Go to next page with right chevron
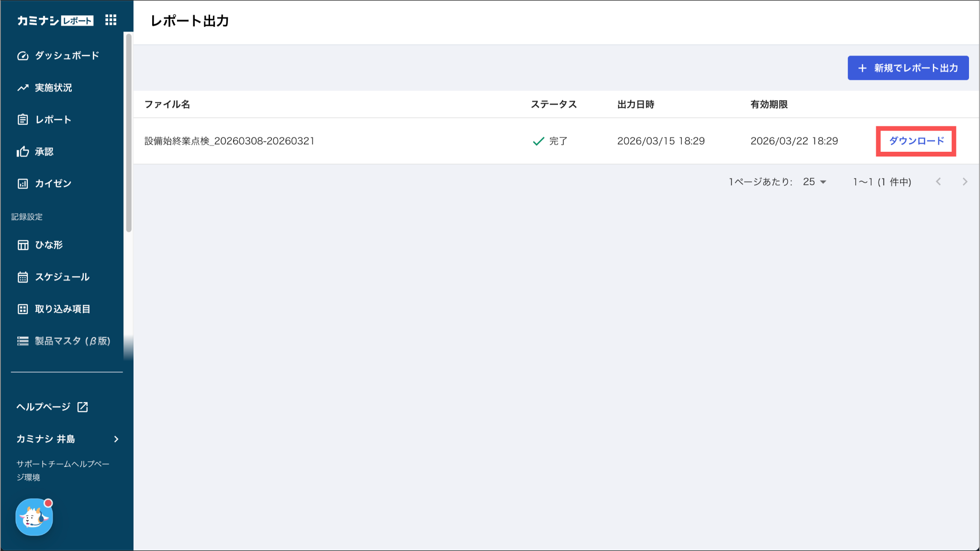 [x=965, y=182]
